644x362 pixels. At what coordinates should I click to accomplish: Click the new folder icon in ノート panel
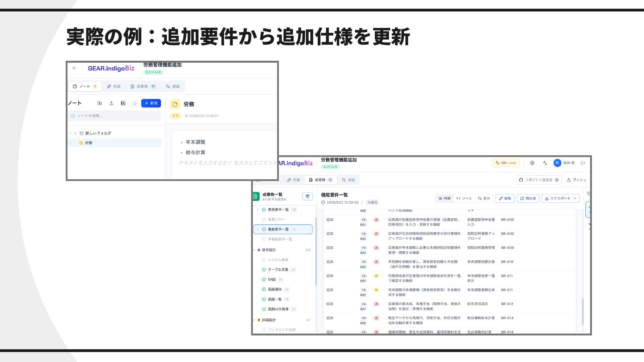[100, 103]
